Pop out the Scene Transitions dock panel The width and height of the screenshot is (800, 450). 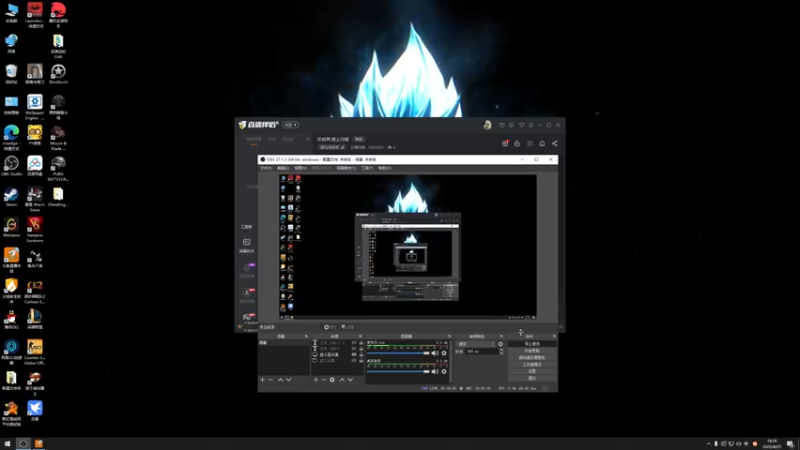click(502, 336)
